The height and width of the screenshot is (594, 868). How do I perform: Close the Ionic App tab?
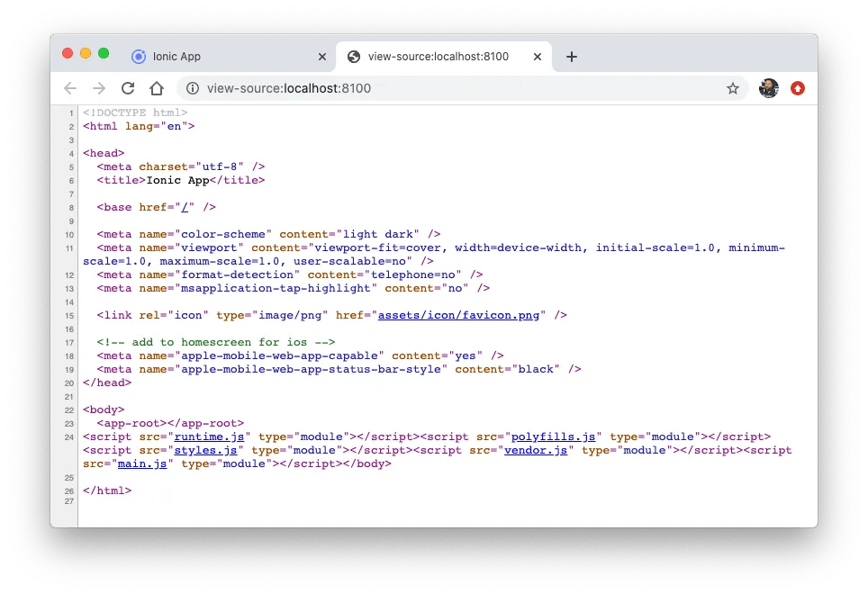coord(321,56)
